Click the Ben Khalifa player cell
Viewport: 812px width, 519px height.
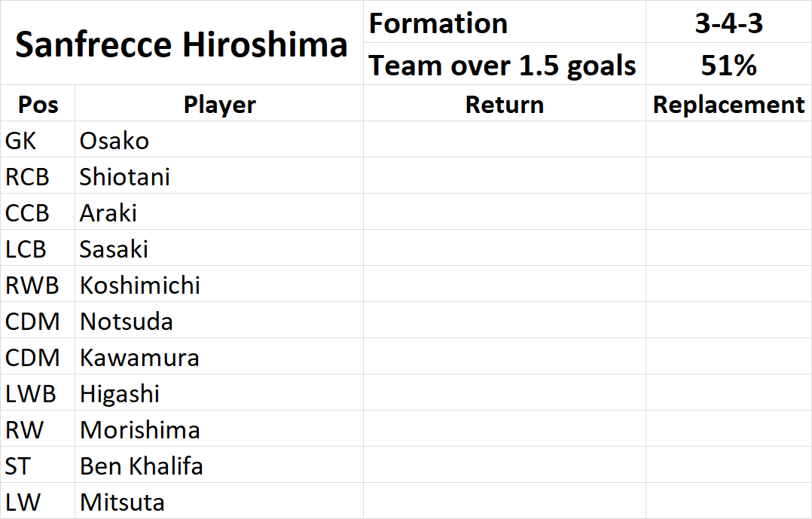tap(219, 465)
